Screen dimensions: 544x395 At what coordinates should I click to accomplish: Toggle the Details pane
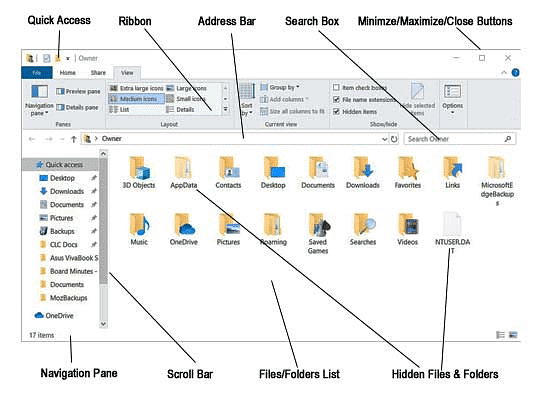[x=77, y=108]
